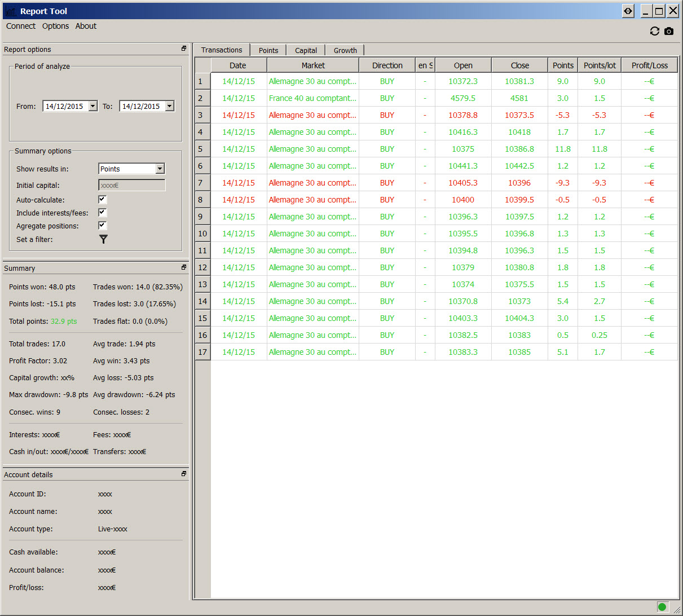Select row 2 France 40 transaction

(312, 98)
